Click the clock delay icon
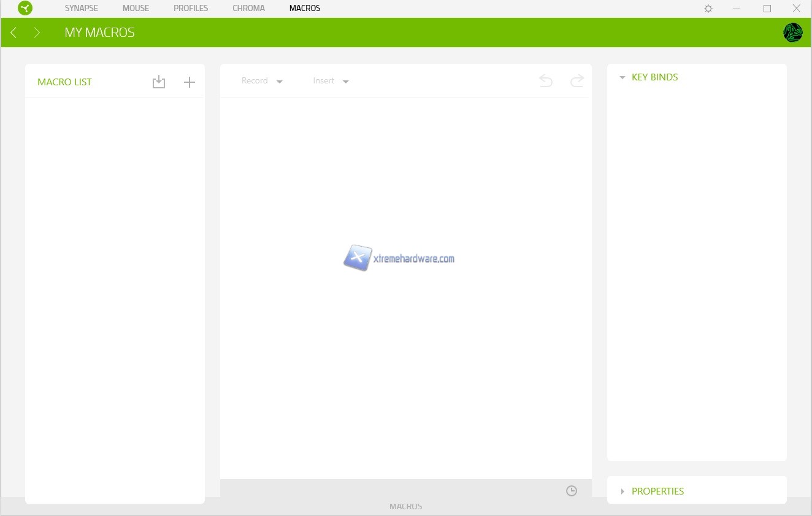 click(x=571, y=491)
